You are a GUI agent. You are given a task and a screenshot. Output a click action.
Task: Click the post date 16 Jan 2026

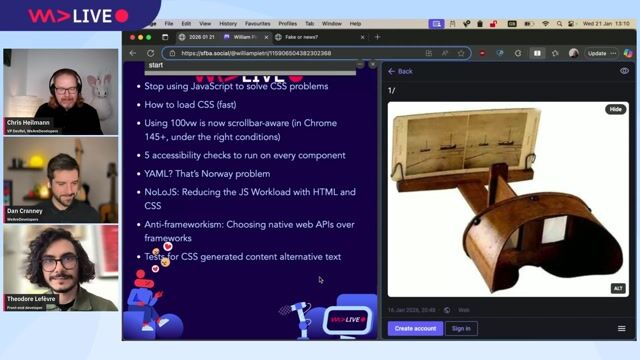(411, 310)
